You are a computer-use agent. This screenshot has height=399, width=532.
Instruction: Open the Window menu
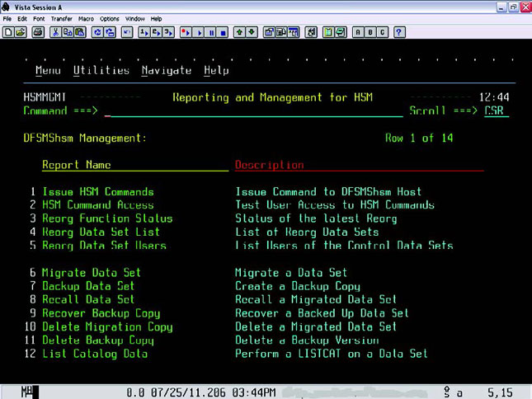coord(135,19)
